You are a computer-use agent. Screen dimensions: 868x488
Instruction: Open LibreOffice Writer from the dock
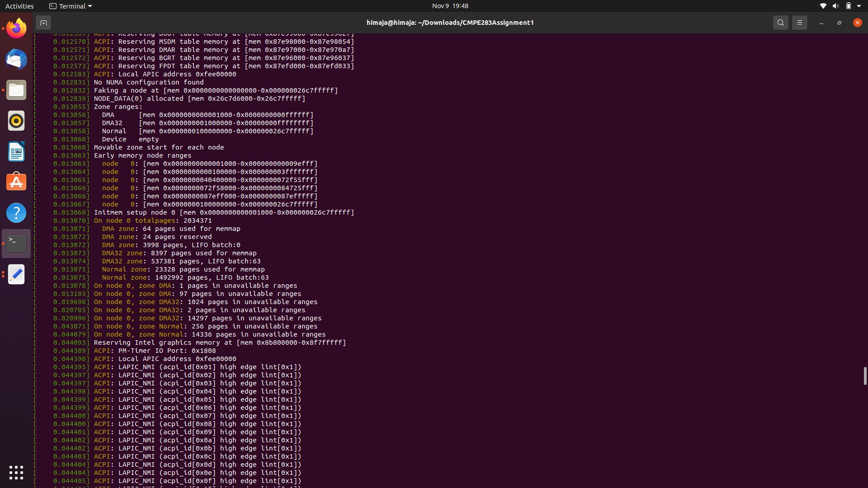click(16, 151)
